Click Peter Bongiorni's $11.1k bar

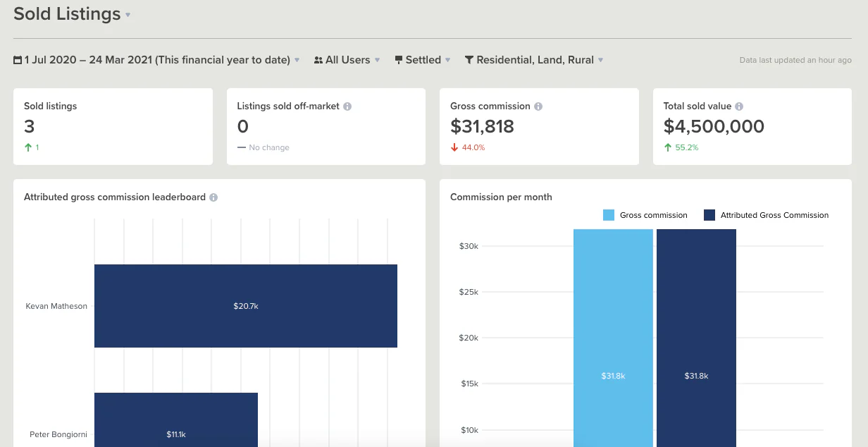pyautogui.click(x=176, y=420)
